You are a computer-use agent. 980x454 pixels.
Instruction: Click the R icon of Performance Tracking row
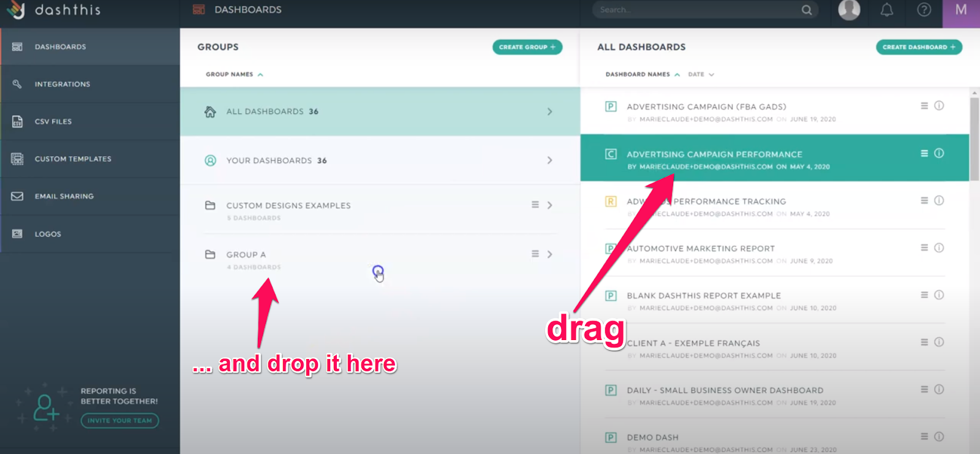(611, 201)
